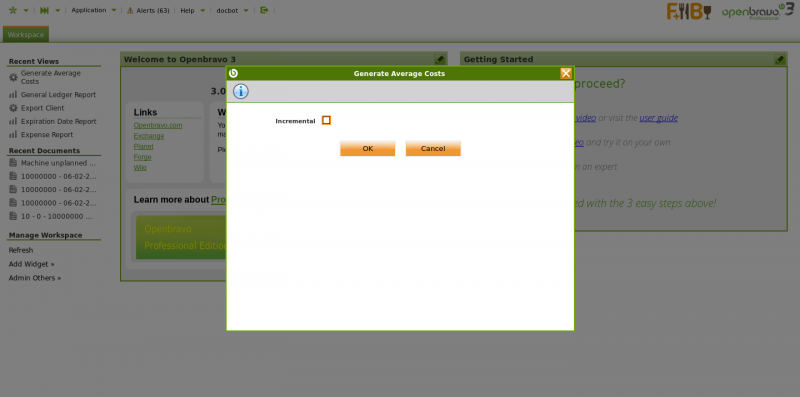Screen dimensions: 800x397
Task: Click document icon beside Machine unplanned
Action: (x=13, y=163)
